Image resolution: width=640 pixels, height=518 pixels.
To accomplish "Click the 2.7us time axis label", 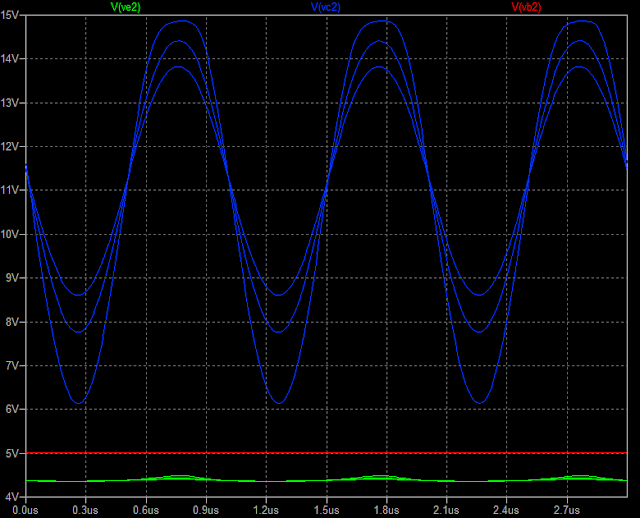I will coord(567,510).
